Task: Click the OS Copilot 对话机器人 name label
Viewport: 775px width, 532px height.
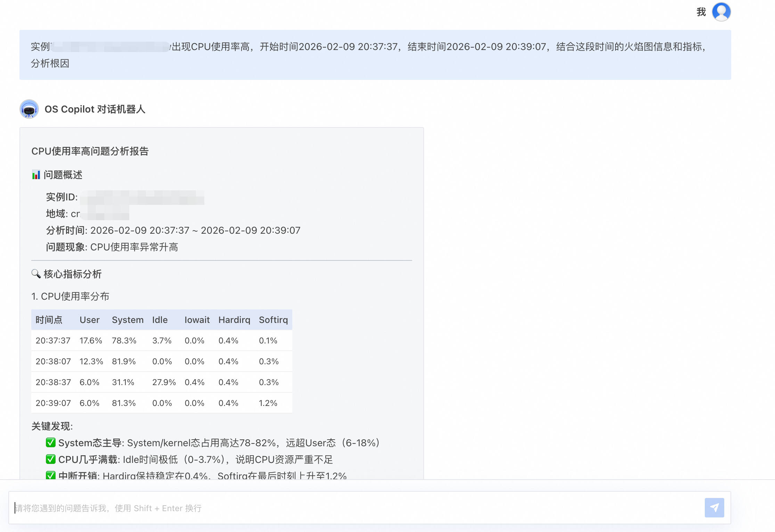Action: pyautogui.click(x=95, y=109)
